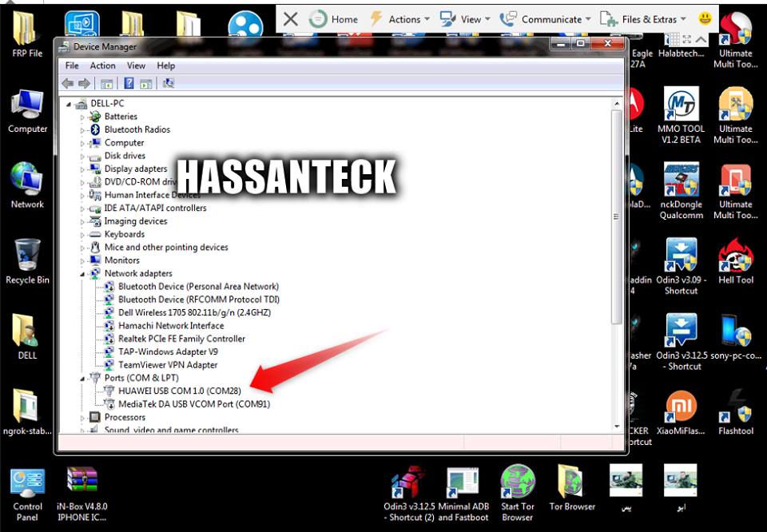Collapse the Ports (COM & LPT) node
Screen dimensions: 767x532
82,379
